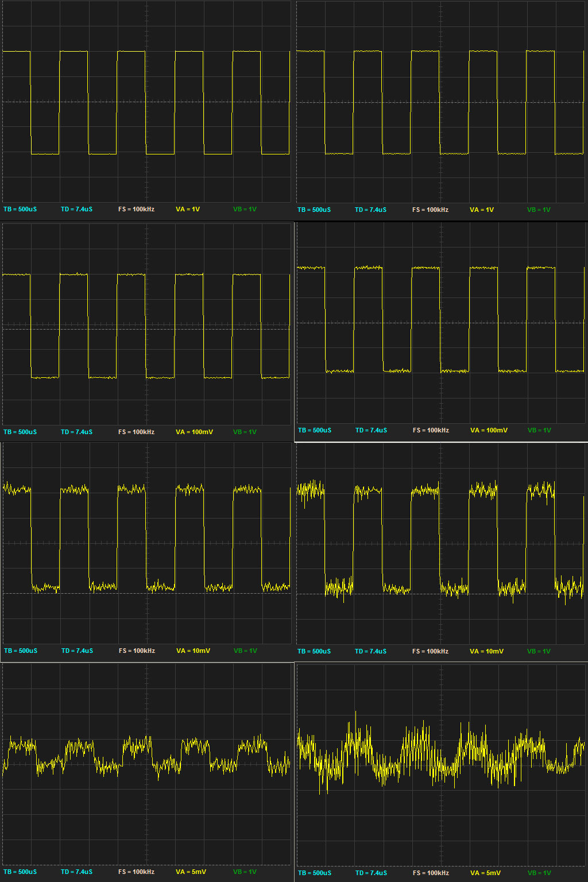The image size is (588, 882).
Task: Click FS = 100kHz in left VA = 5mV panel
Action: pyautogui.click(x=136, y=872)
